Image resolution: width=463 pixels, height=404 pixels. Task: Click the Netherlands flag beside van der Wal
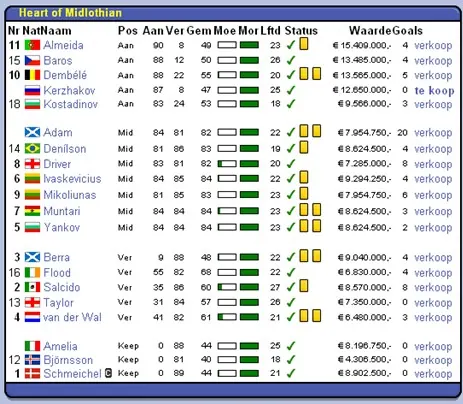(x=32, y=317)
